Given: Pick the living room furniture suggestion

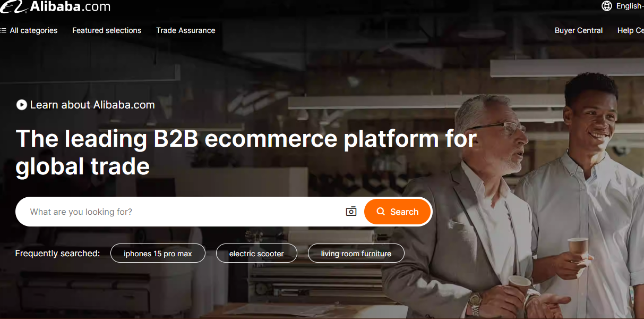Looking at the screenshot, I should coord(356,254).
